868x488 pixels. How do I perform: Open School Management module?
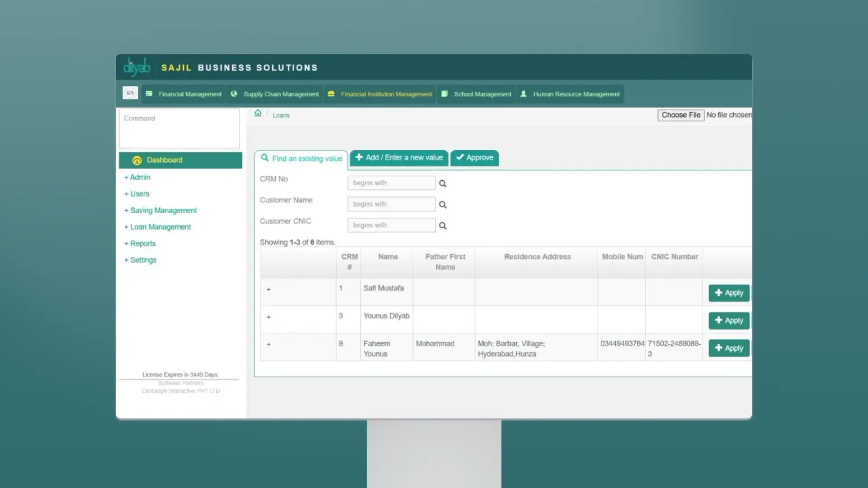point(476,94)
